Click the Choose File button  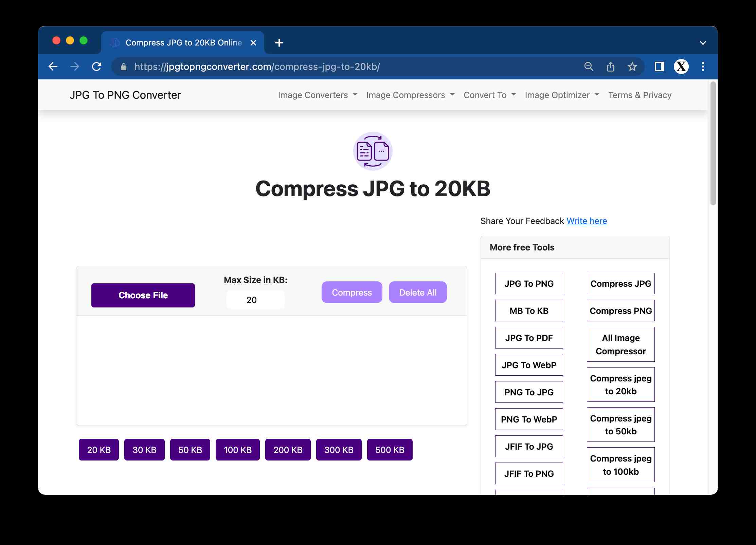pyautogui.click(x=143, y=295)
